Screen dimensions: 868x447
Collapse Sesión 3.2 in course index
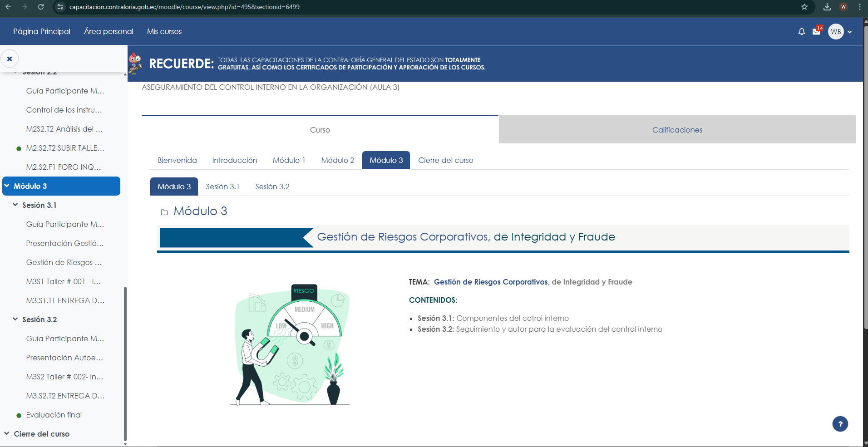(x=15, y=319)
